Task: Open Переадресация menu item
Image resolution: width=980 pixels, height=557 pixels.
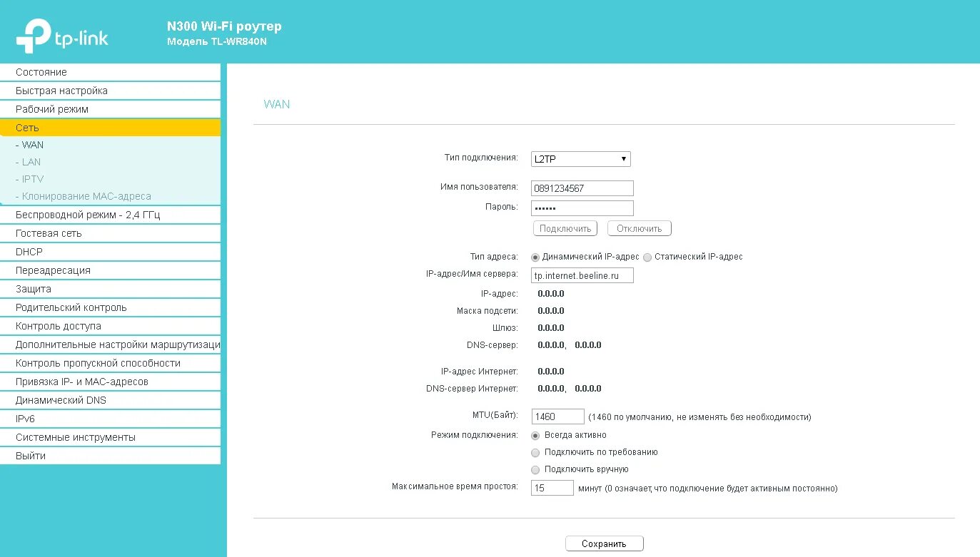Action: pyautogui.click(x=110, y=270)
